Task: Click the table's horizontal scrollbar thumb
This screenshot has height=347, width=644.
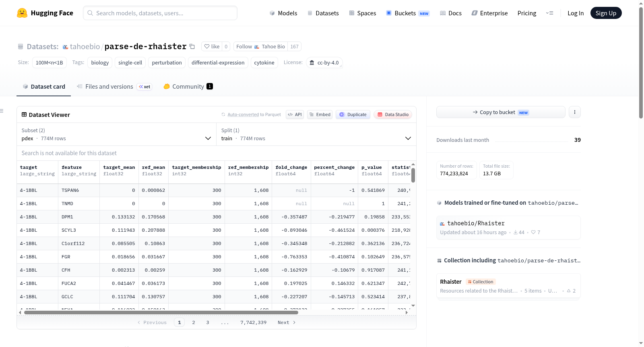Action: point(161,313)
